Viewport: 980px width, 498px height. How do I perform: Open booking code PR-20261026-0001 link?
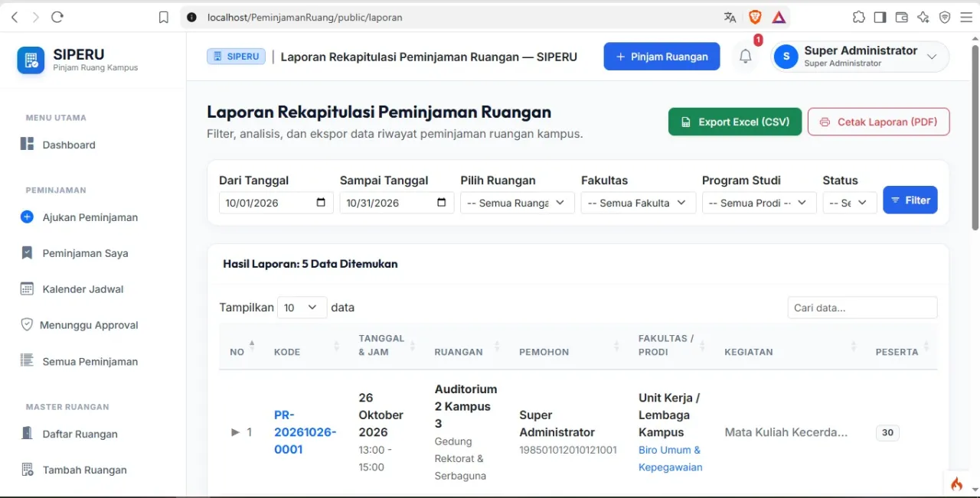tap(305, 432)
